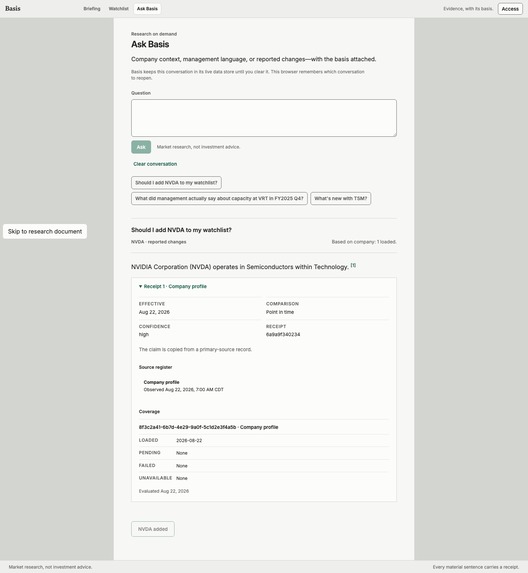The width and height of the screenshot is (528, 573).
Task: Click 'Market research, not investment advice.' beside Ask
Action: coord(198,147)
